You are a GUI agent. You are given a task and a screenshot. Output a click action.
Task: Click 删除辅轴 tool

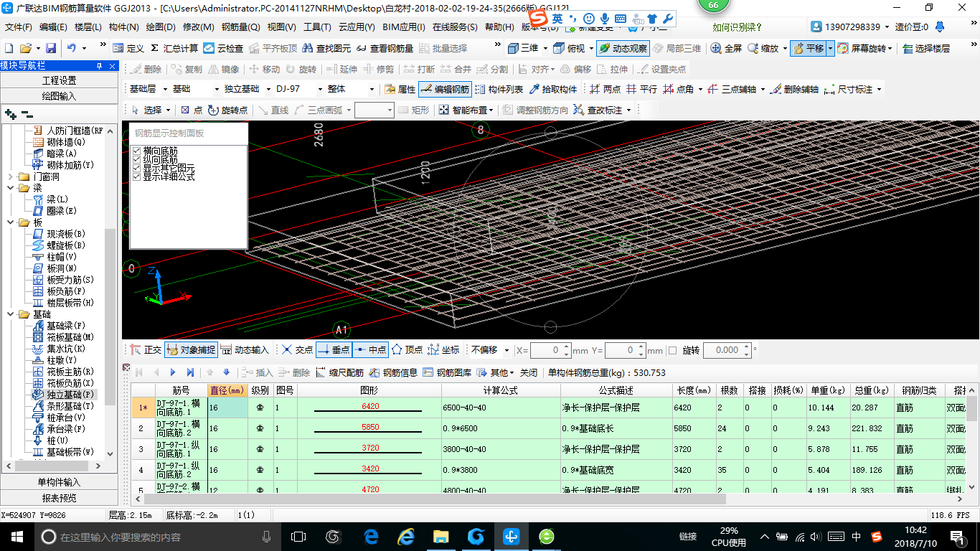tap(794, 90)
